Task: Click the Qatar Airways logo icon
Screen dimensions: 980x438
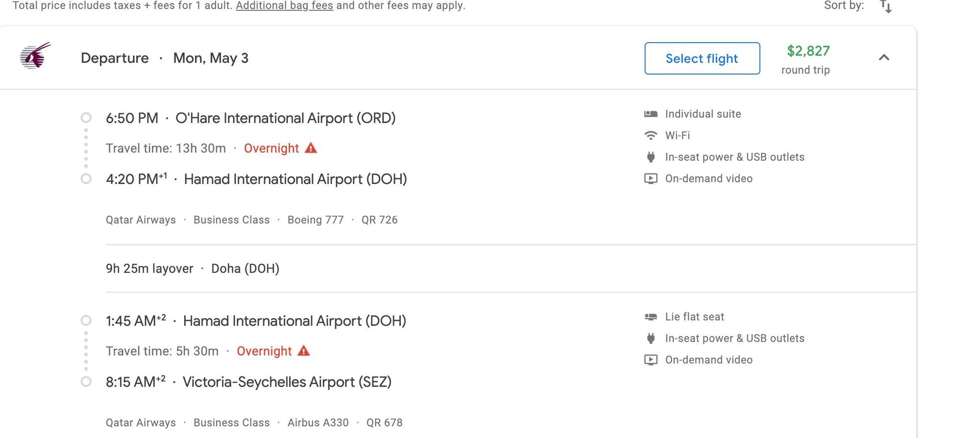Action: pos(35,55)
